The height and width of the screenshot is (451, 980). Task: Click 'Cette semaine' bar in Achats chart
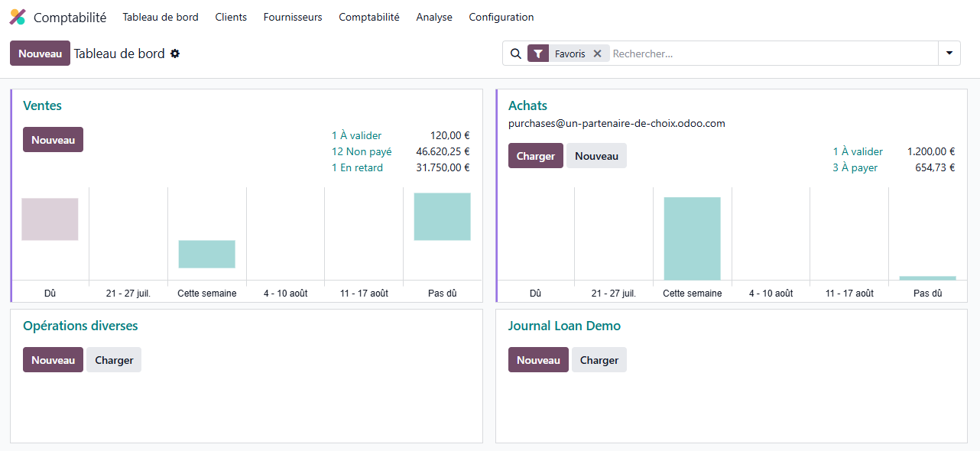click(x=692, y=238)
